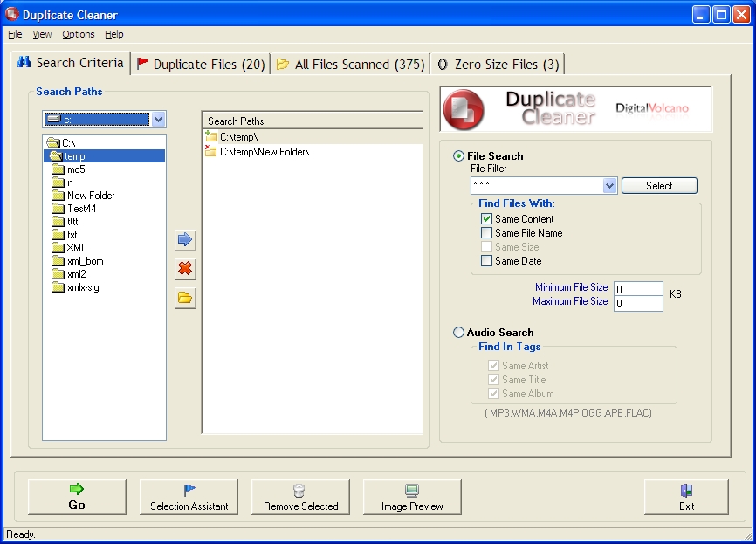Open Image Preview

coord(412,497)
